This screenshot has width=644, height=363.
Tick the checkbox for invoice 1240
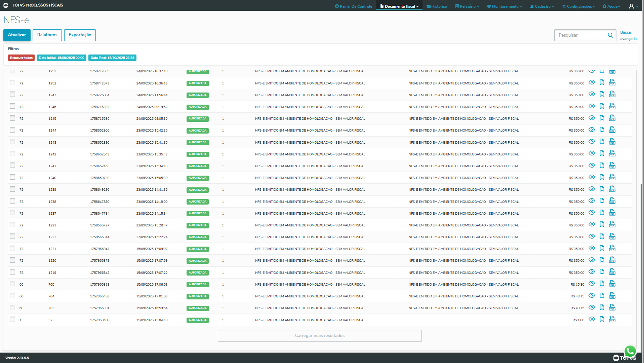[12, 177]
